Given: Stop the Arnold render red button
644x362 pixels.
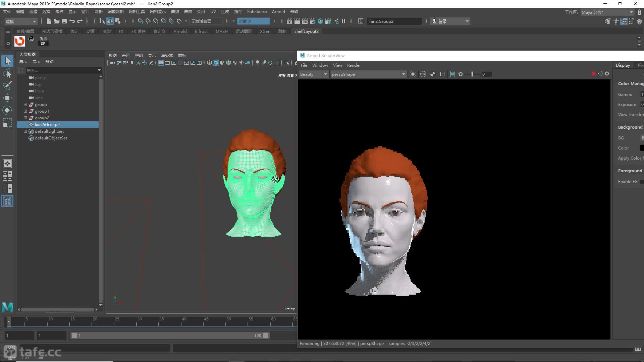Looking at the screenshot, I should (x=593, y=74).
